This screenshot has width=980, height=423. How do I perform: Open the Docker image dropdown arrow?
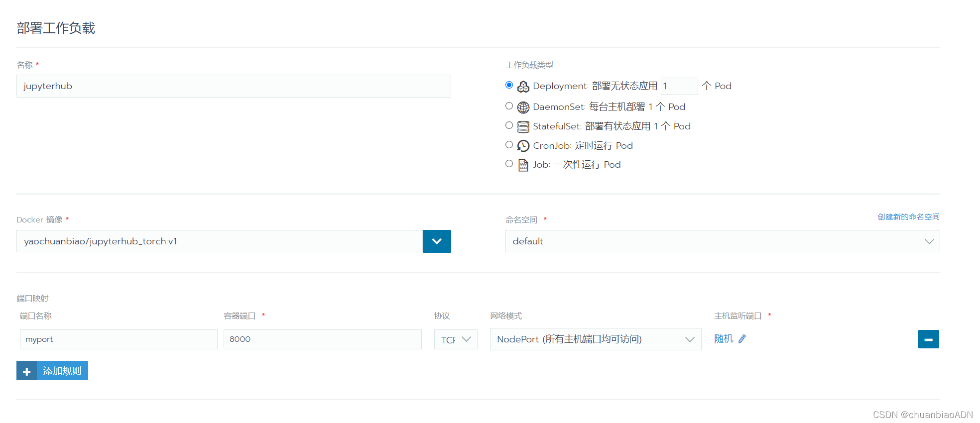click(437, 241)
